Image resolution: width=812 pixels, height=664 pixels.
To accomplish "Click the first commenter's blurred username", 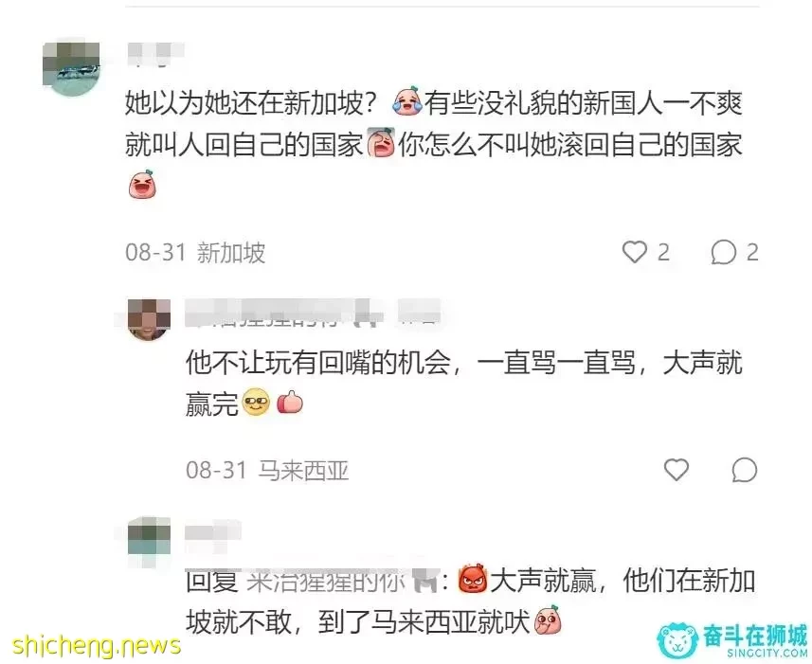I will coord(154,54).
